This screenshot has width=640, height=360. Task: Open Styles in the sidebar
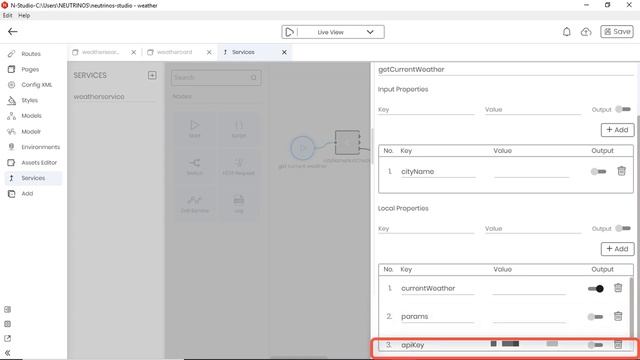(29, 100)
